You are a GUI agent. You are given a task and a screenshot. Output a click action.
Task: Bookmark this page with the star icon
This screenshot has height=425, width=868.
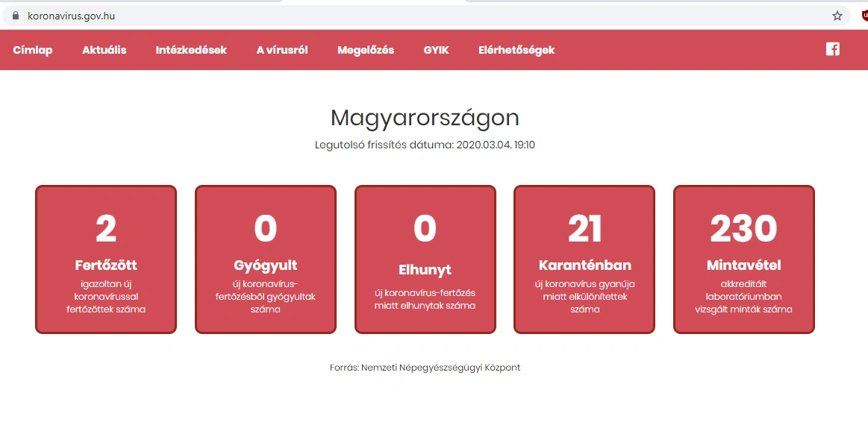click(x=837, y=16)
